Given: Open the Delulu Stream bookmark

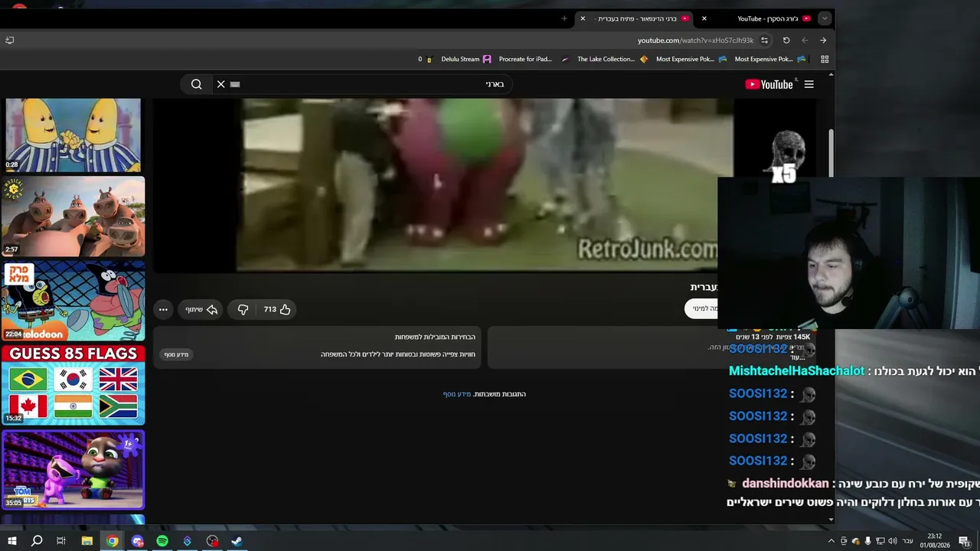Looking at the screenshot, I should pyautogui.click(x=466, y=59).
